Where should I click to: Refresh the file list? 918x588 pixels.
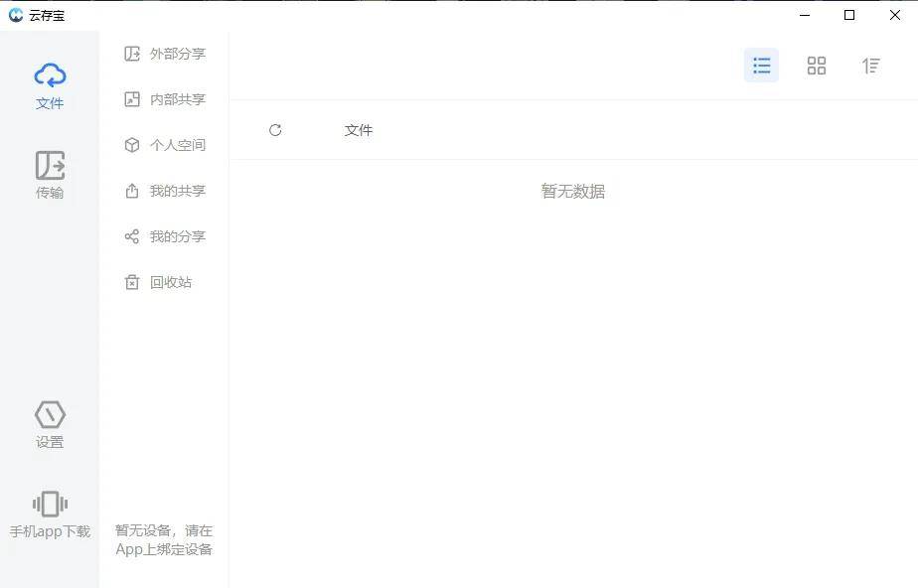coord(275,130)
